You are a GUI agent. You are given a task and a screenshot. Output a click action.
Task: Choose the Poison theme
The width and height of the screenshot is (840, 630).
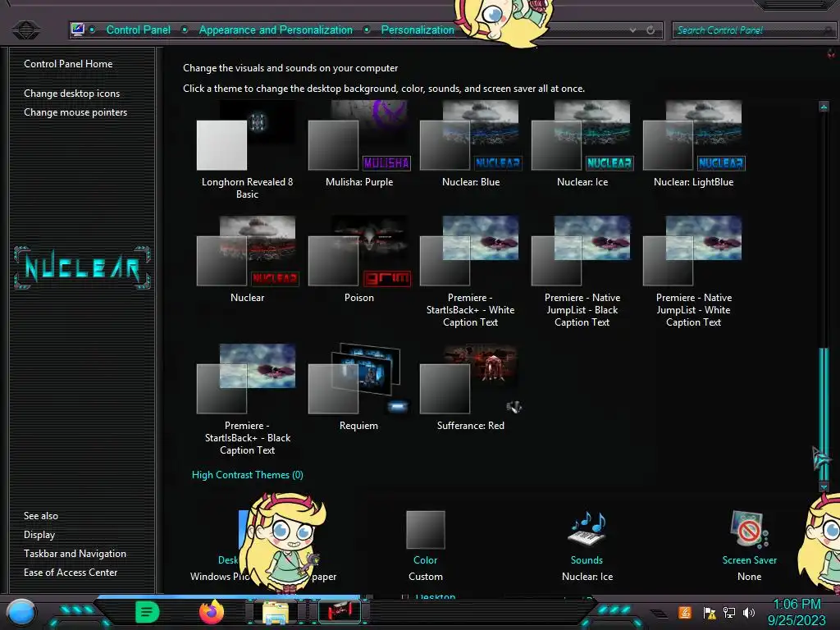359,259
